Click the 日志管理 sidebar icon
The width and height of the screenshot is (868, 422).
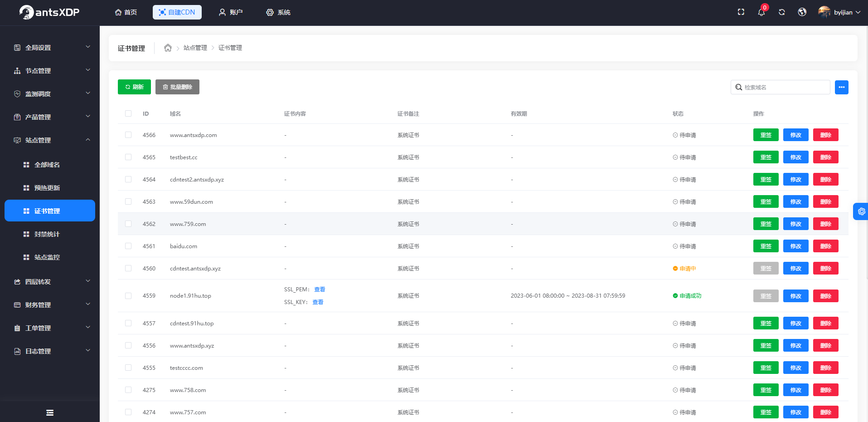point(17,351)
